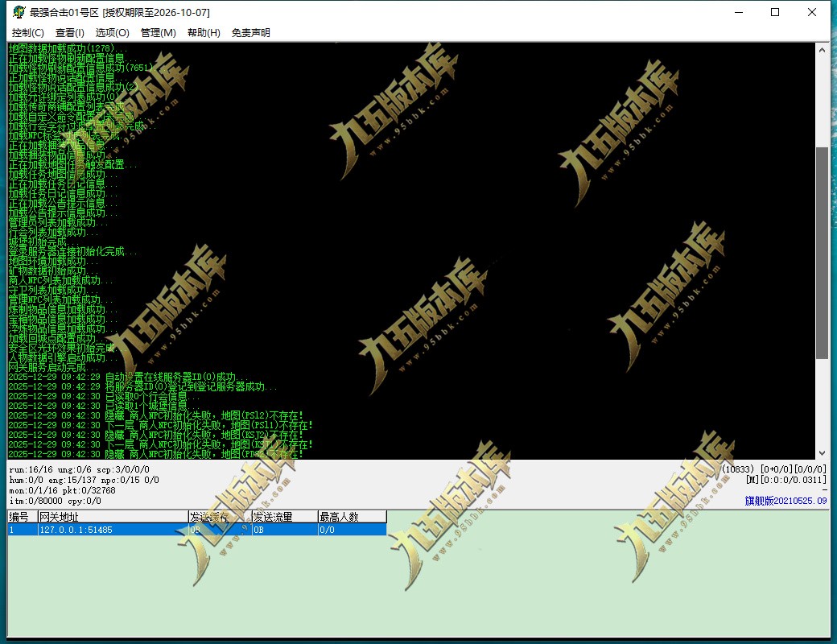Open the 免责声明 menu item
This screenshot has height=644, width=837.
click(250, 32)
